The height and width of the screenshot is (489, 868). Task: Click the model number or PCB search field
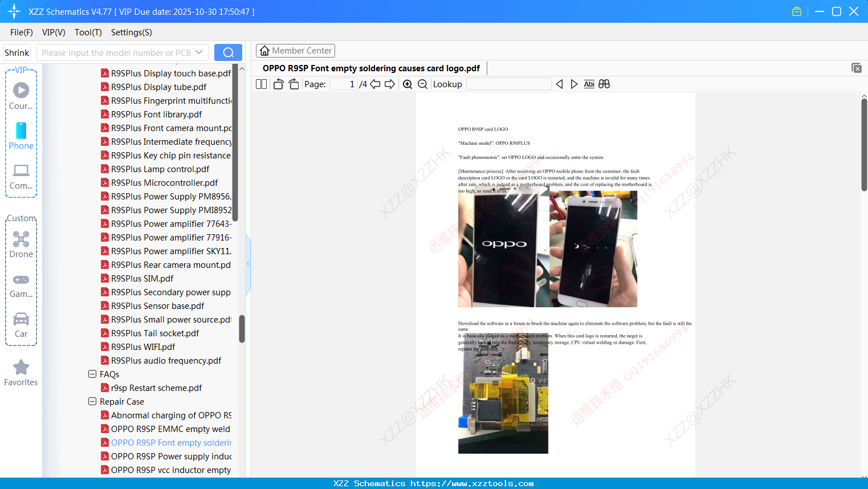(117, 52)
